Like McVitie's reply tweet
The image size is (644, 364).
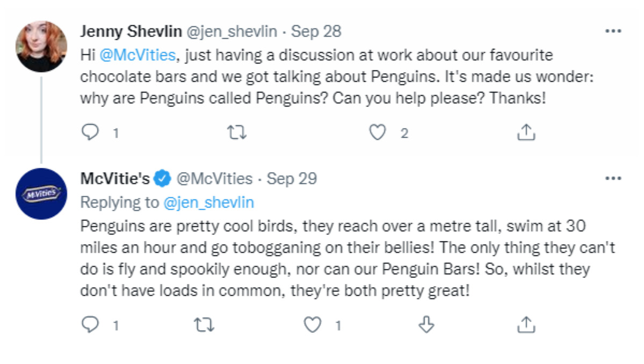pyautogui.click(x=312, y=324)
